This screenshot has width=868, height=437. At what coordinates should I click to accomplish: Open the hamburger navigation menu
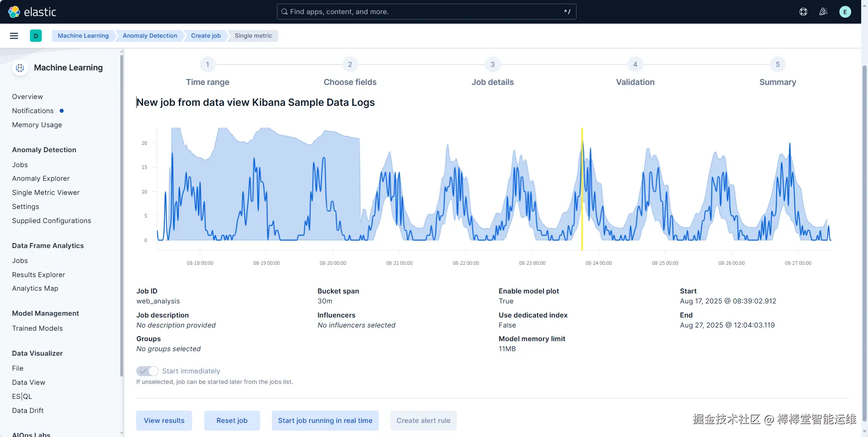pos(14,36)
